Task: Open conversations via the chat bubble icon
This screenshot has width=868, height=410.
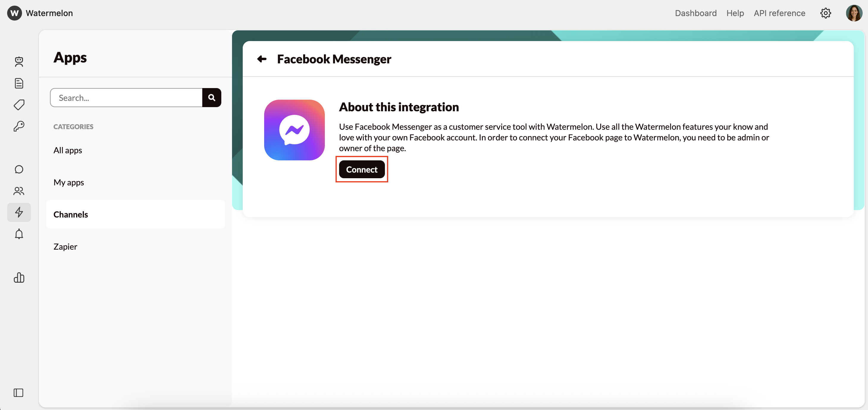Action: [19, 169]
